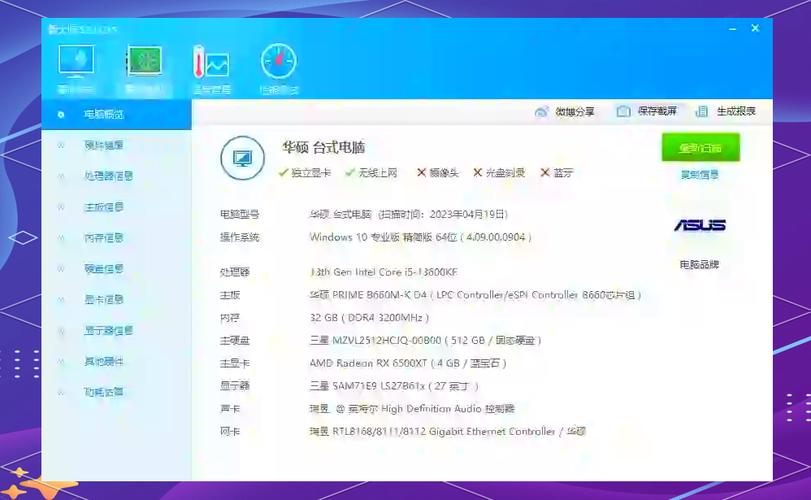Click the 微博分享 share icon
The image size is (811, 500).
(x=542, y=112)
